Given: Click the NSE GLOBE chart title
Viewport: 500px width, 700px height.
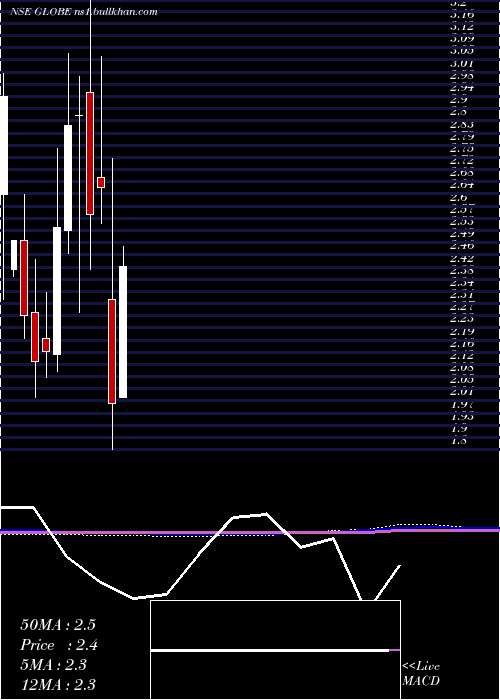Looking at the screenshot, I should (x=84, y=12).
